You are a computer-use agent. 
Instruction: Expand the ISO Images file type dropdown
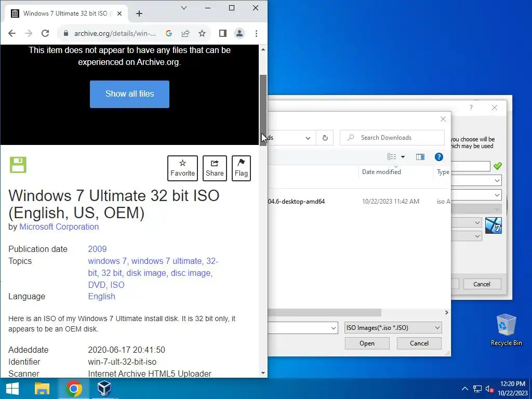(x=437, y=328)
